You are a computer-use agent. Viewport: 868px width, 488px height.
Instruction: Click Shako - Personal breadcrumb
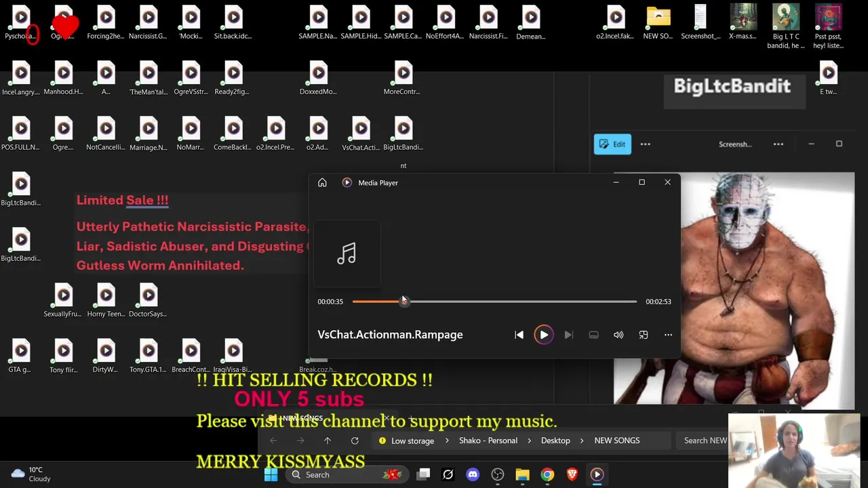click(x=488, y=441)
